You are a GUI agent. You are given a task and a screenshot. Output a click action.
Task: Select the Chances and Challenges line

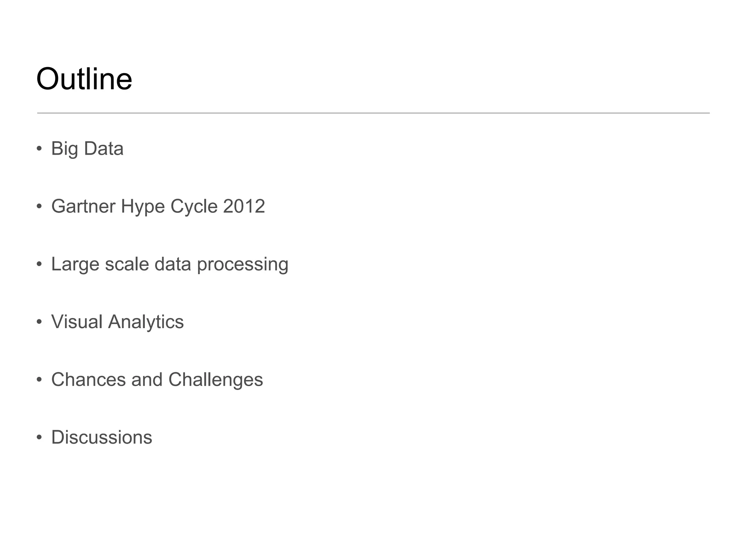coord(157,379)
